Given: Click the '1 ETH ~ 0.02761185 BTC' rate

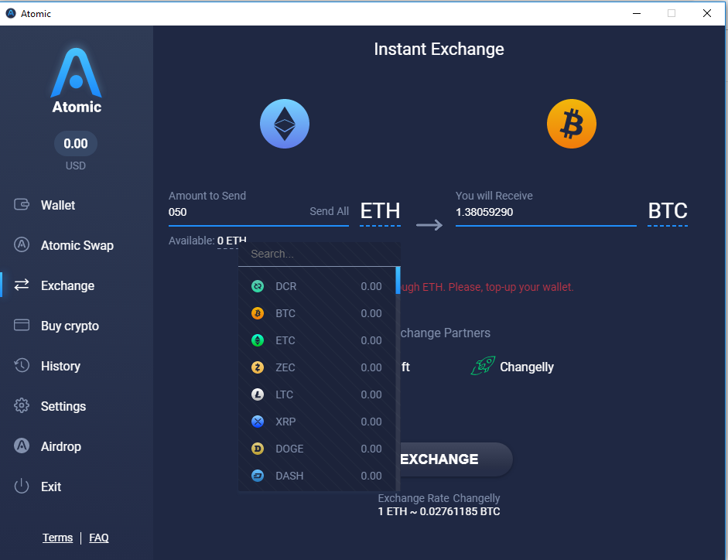Looking at the screenshot, I should click(439, 512).
